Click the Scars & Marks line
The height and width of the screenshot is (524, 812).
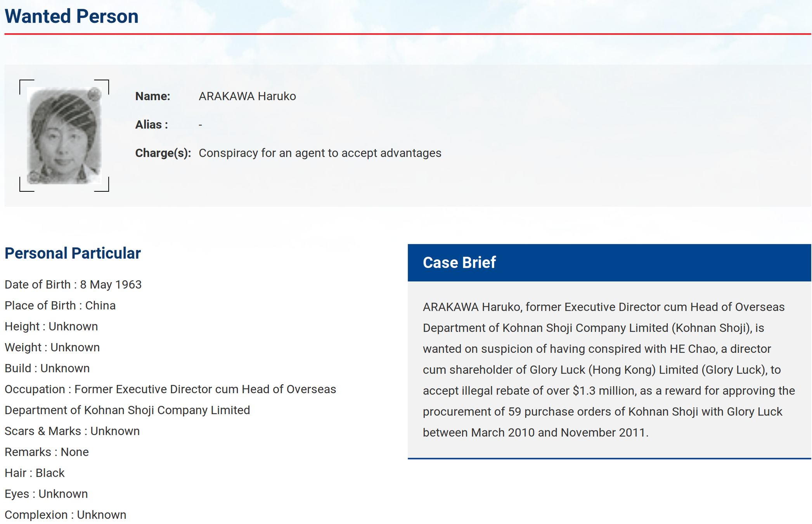(x=72, y=432)
